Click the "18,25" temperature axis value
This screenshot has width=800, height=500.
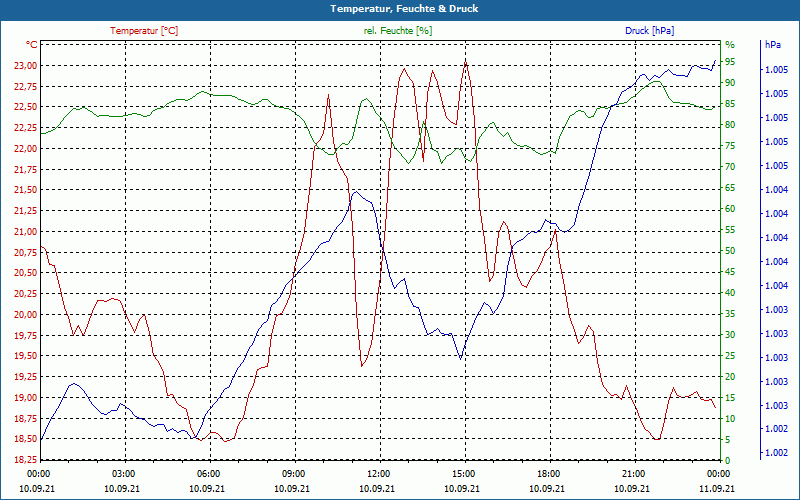25,460
